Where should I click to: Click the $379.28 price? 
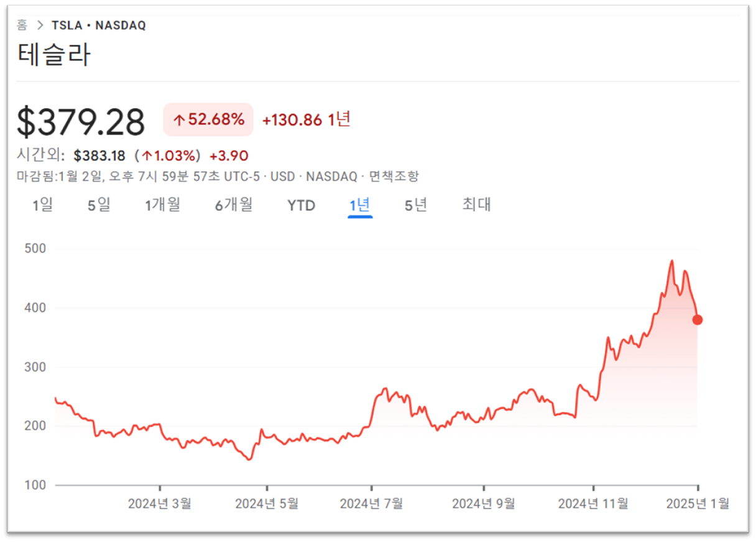coord(81,122)
